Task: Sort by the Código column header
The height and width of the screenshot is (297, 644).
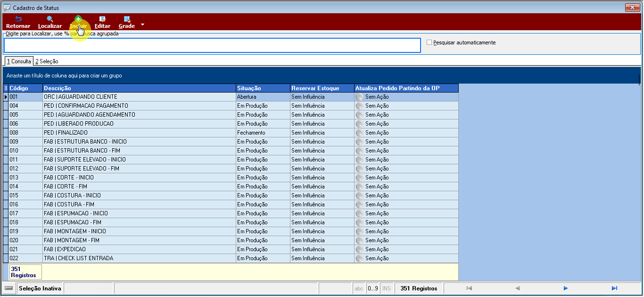Action: click(x=25, y=88)
